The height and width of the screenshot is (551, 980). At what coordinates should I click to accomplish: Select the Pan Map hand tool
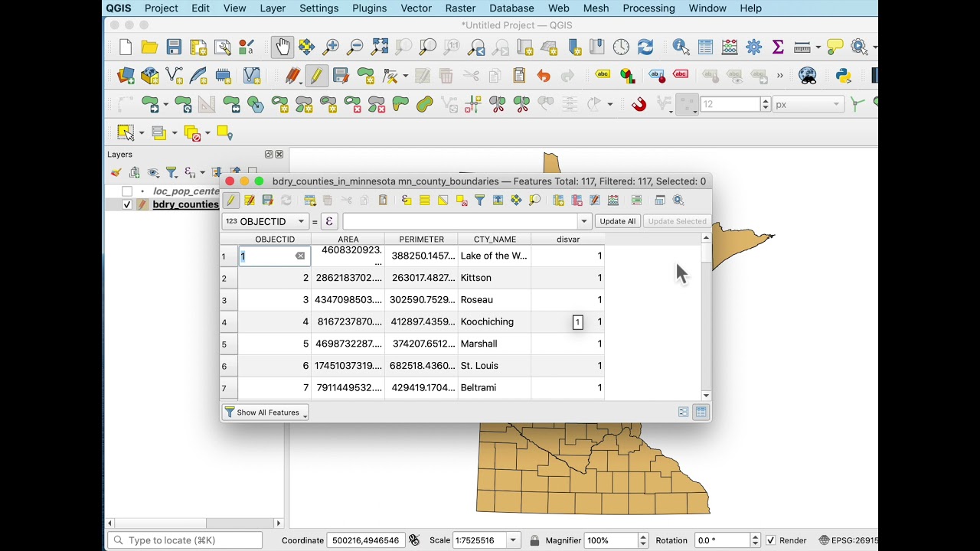click(x=283, y=47)
